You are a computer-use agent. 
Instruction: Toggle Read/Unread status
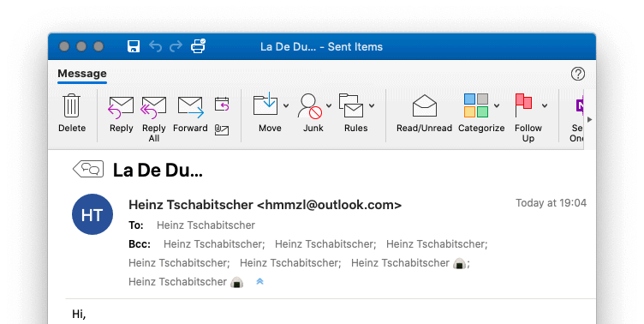pyautogui.click(x=424, y=113)
